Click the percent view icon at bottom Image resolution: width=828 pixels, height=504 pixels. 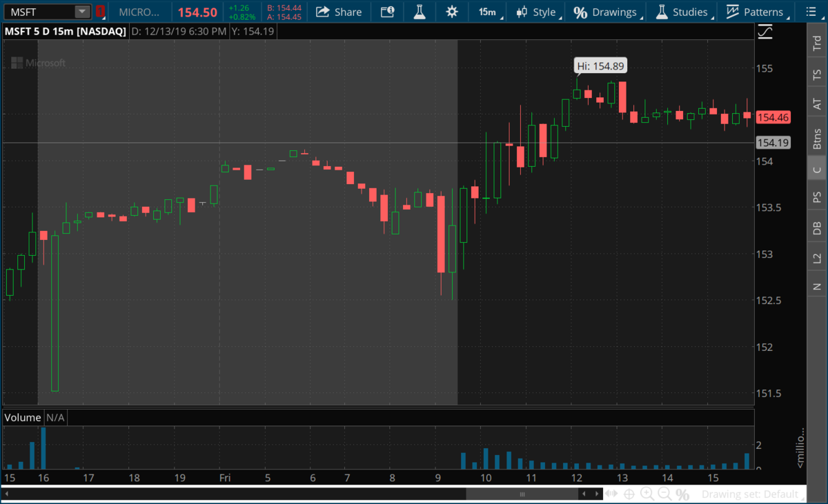coord(682,494)
